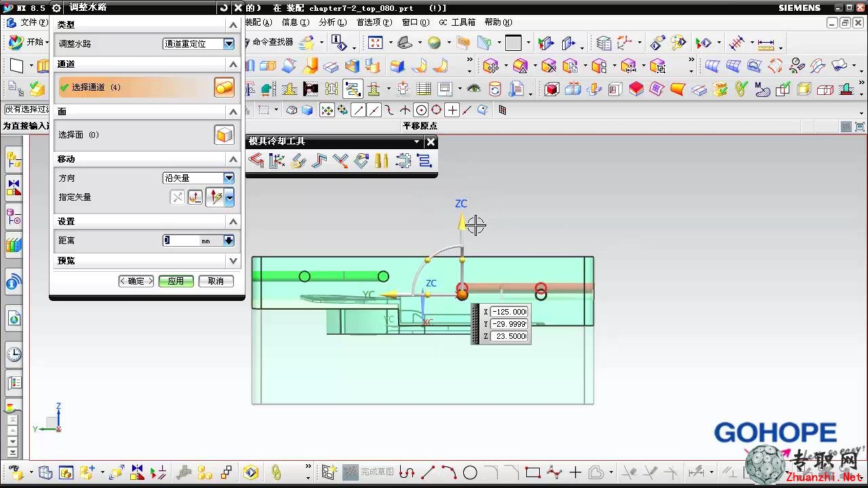The height and width of the screenshot is (488, 868).
Task: Click the Measure Distance ruler icon
Action: pos(766,44)
